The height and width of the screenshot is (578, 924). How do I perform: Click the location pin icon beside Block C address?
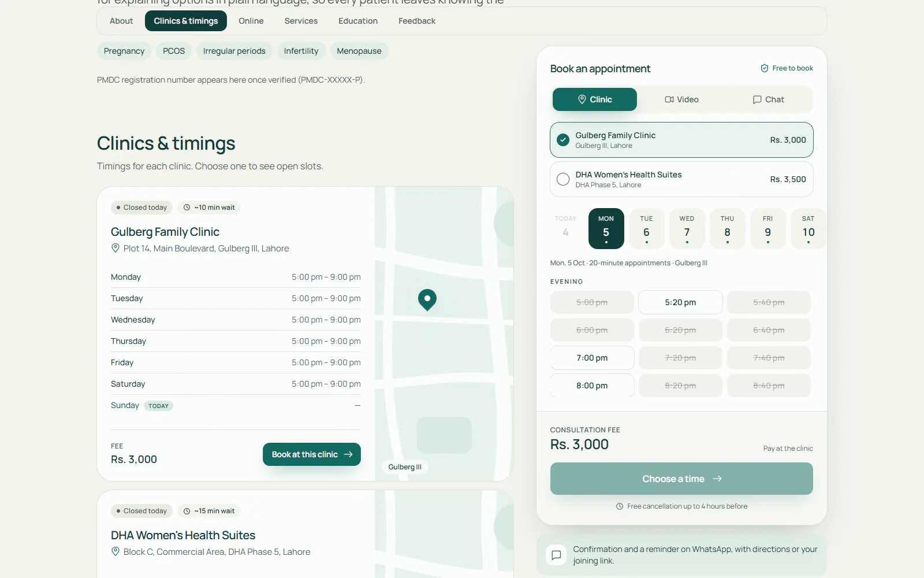click(x=115, y=551)
